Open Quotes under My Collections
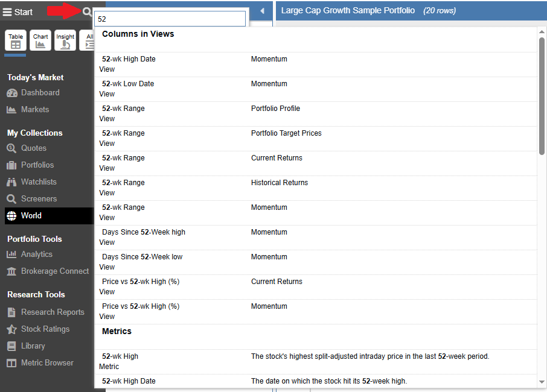Screen dimensions: 547x392 click(34, 148)
